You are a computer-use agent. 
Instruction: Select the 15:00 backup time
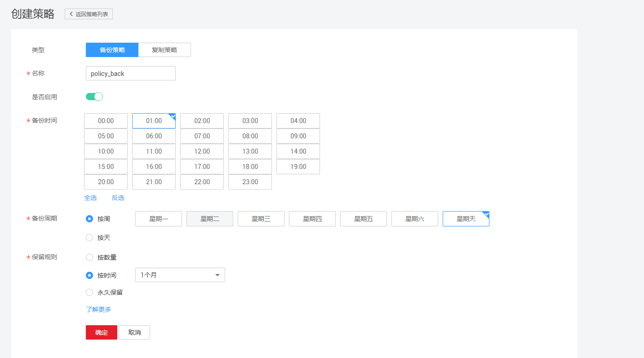(106, 167)
